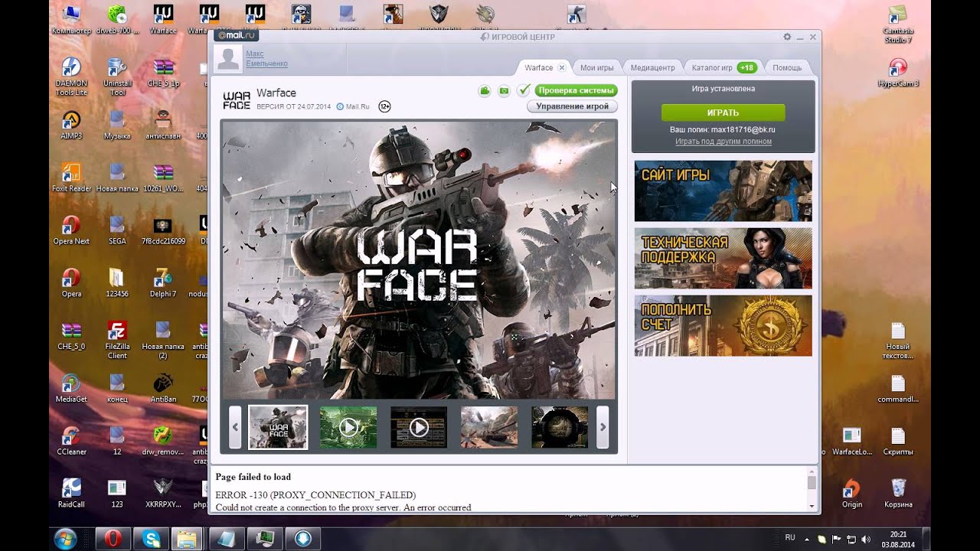Click the error pane scrollbar down arrow

(812, 506)
